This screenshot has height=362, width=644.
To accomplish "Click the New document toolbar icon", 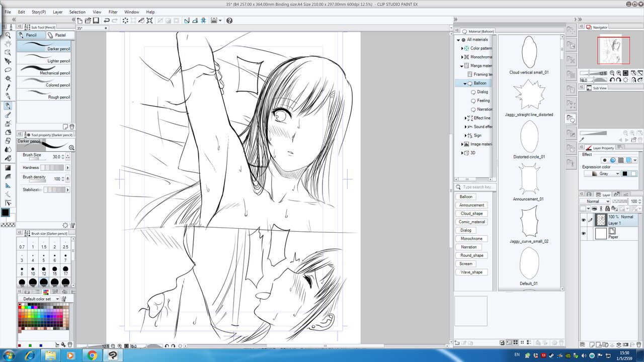I will [79, 21].
